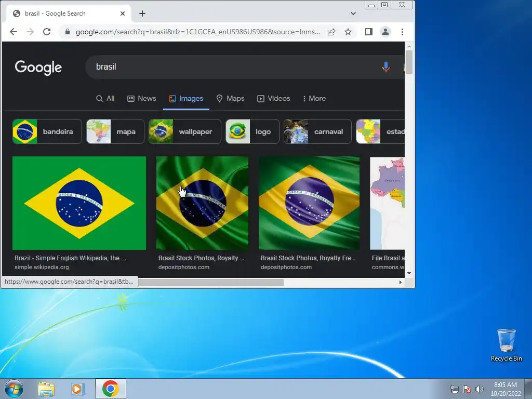Open the network tray icon
The image size is (532, 399).
click(x=454, y=389)
